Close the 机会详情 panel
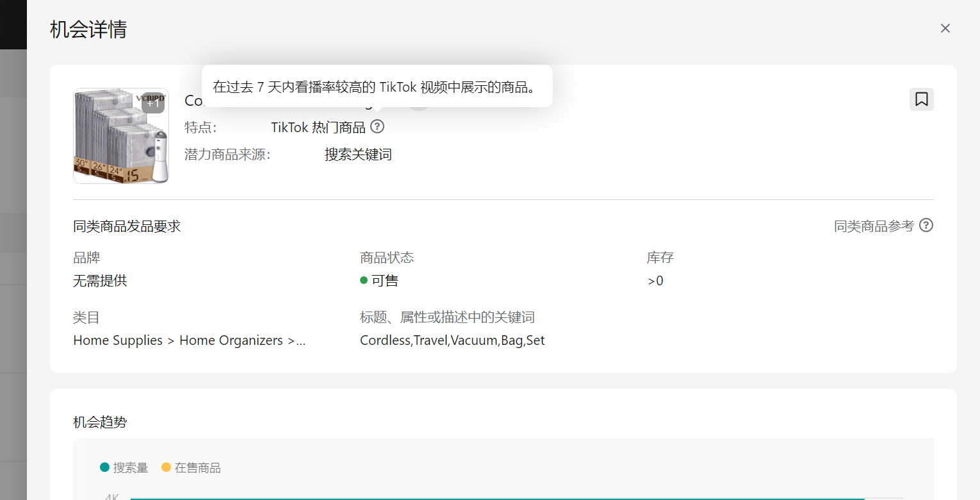This screenshot has width=980, height=500. [x=945, y=28]
